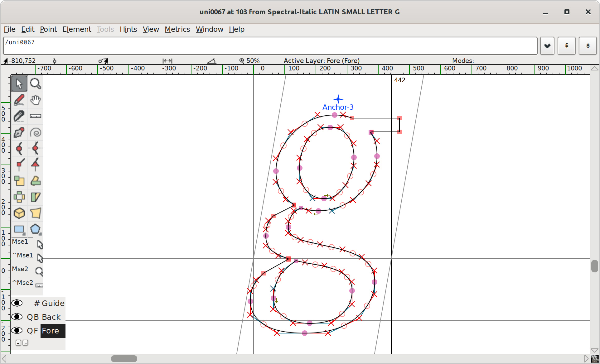600x364 pixels.
Task: Toggle visibility of the Fore layer
Action: point(17,330)
